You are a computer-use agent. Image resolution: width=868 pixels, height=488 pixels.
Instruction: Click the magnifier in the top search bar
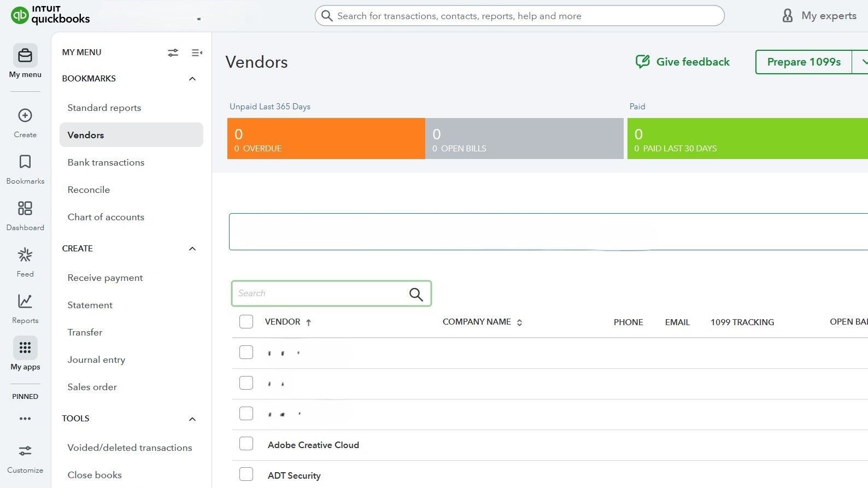tap(327, 16)
